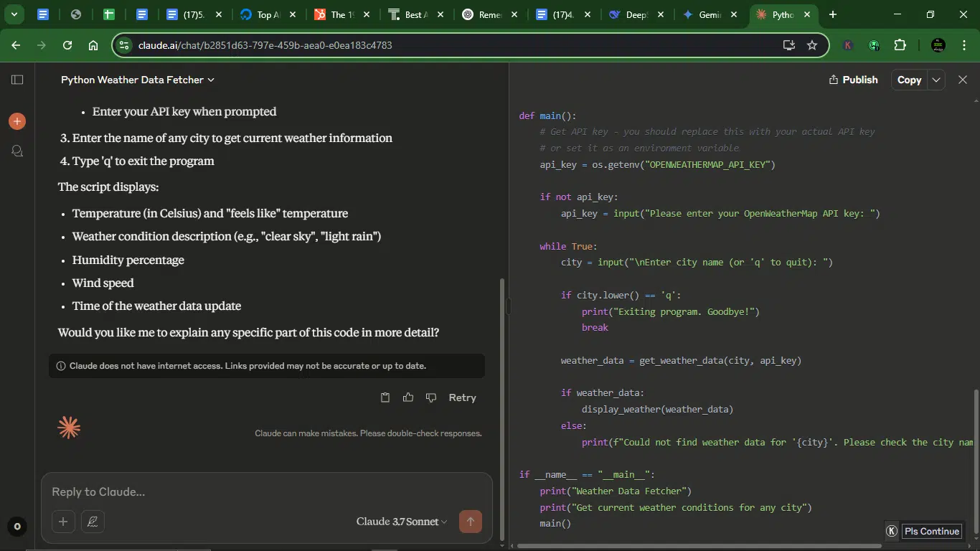The width and height of the screenshot is (980, 551).
Task: Open the attachment plus menu in the composer
Action: coord(63,522)
